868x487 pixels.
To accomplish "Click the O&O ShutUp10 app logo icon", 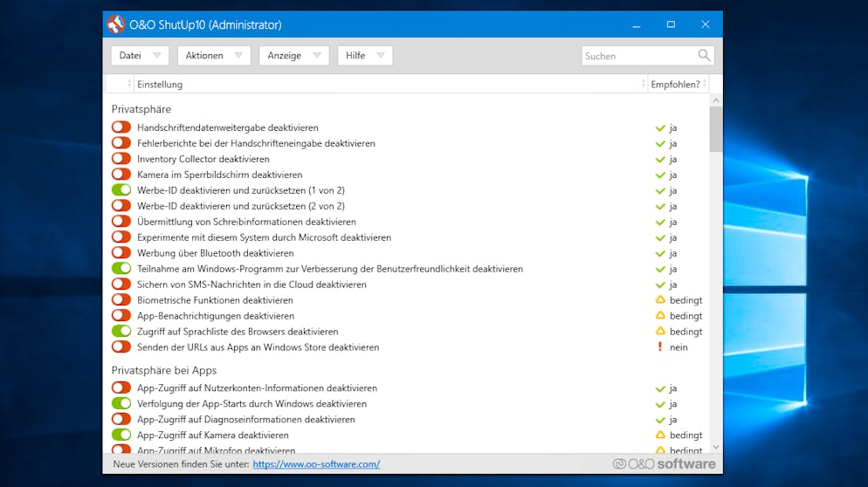I will (115, 24).
